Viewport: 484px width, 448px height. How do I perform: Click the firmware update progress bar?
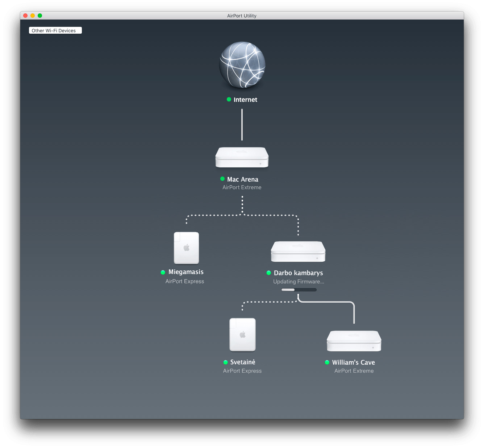[x=299, y=290]
